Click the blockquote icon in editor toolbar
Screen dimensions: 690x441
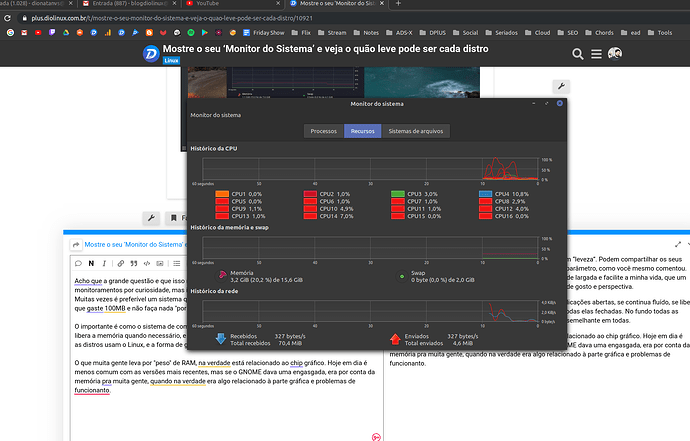pyautogui.click(x=134, y=263)
